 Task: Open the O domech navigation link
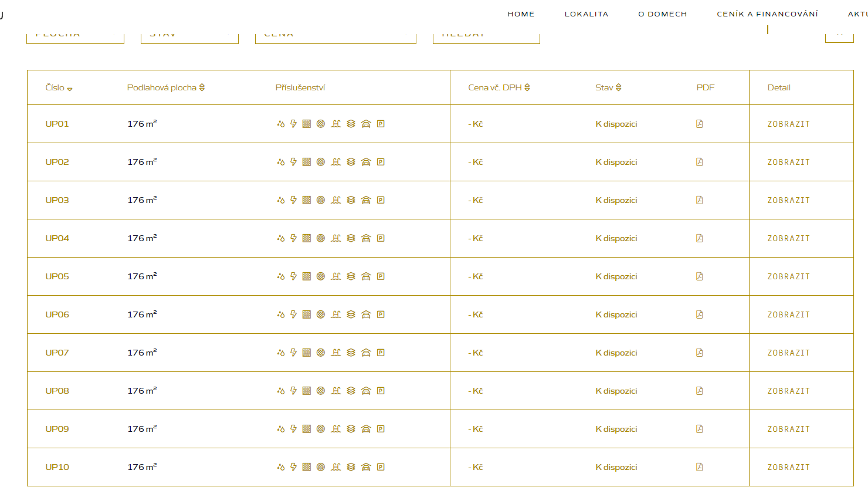[662, 14]
